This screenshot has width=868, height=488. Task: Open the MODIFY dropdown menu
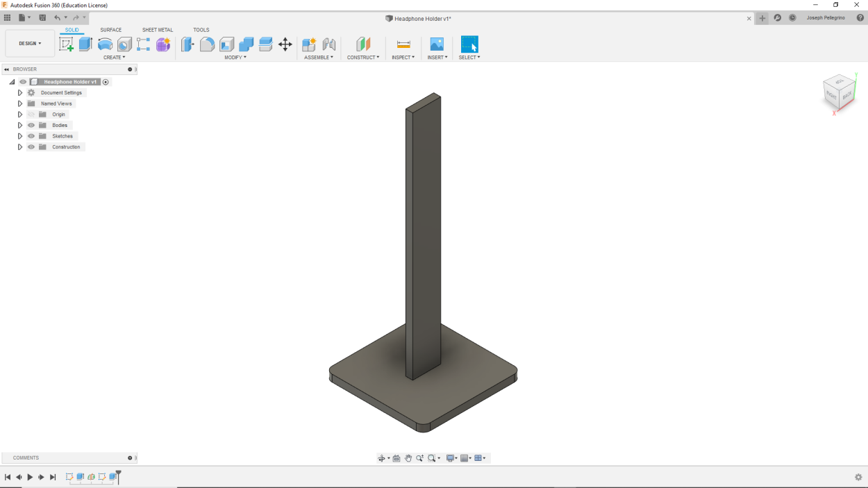235,57
